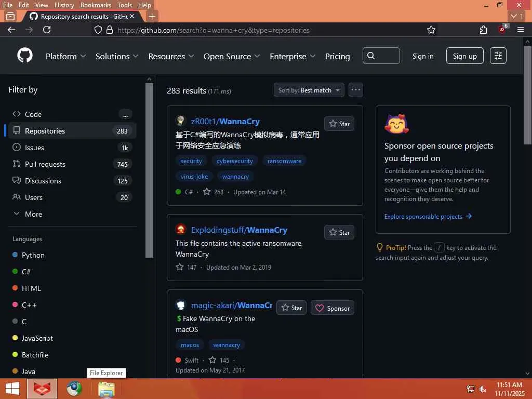This screenshot has width=532, height=399.
Task: Click the GitHub search magnifier box
Action: [381, 56]
